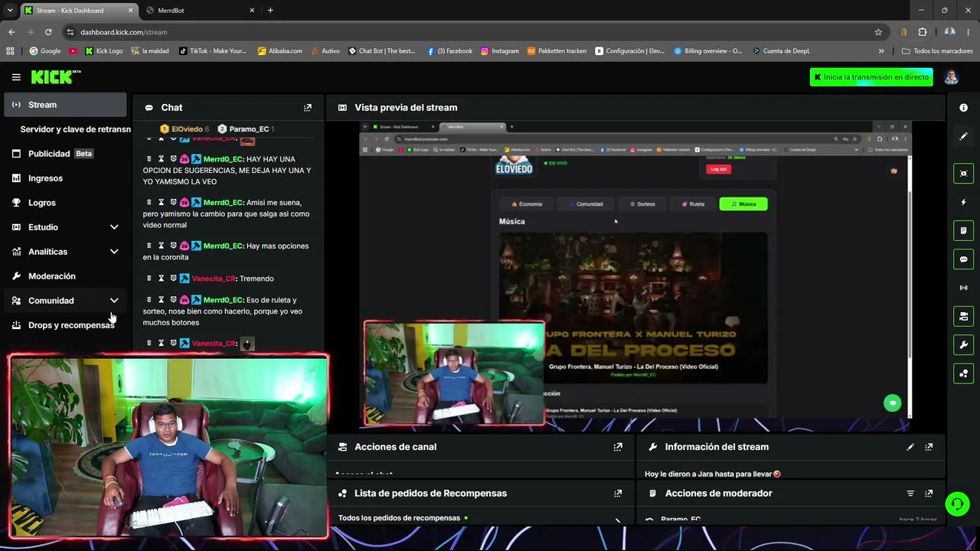Toggle the rewards list panel icon

(x=963, y=373)
